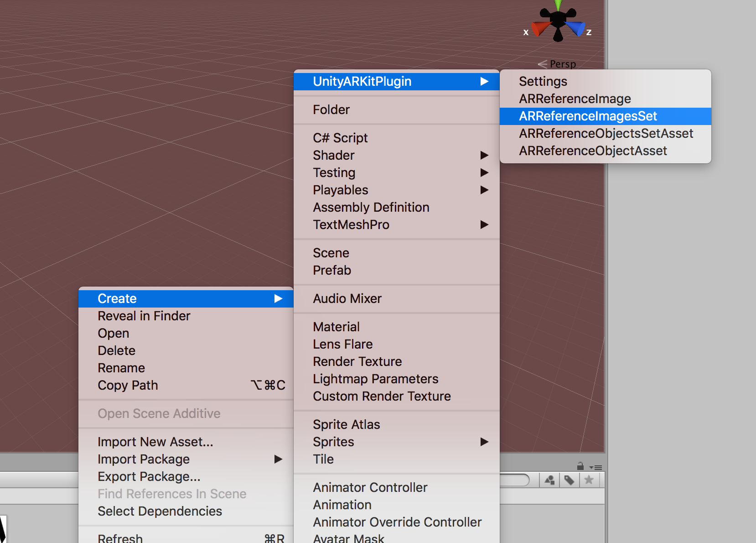Choose Lightmap Parameters menu entry
Viewport: 756px width, 543px height.
(x=397, y=379)
